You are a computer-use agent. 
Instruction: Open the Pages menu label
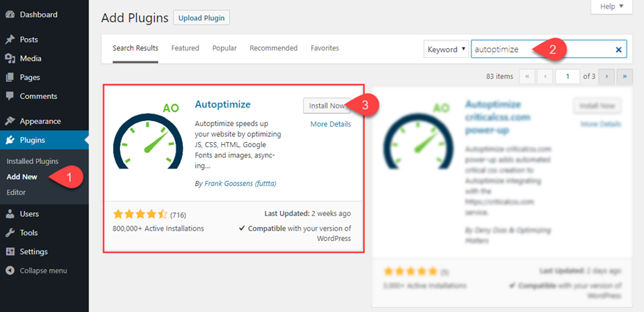coord(30,78)
